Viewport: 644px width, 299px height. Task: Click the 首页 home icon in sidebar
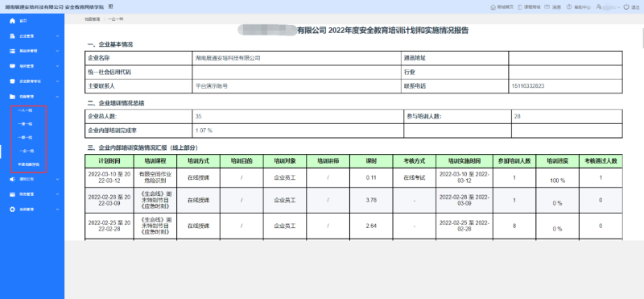[12, 21]
